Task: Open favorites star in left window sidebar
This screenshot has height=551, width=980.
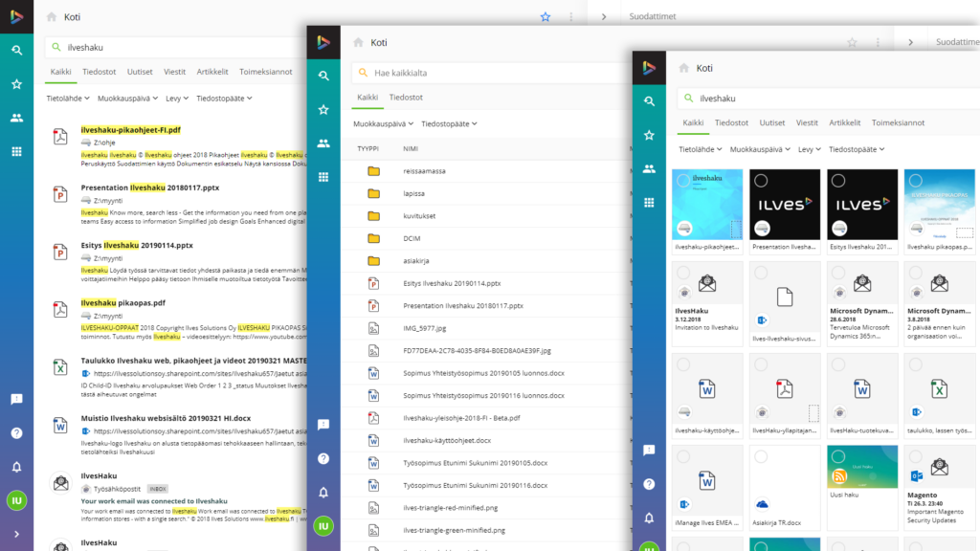Action: (x=17, y=84)
